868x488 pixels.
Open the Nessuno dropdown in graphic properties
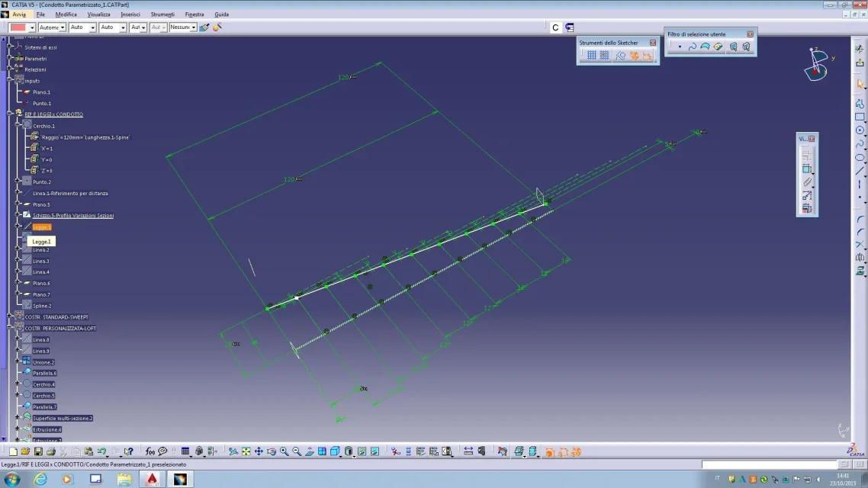183,27
